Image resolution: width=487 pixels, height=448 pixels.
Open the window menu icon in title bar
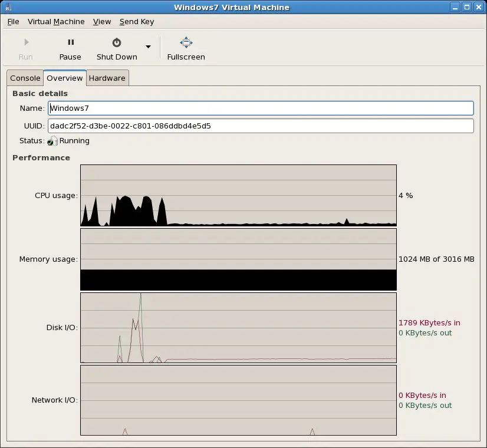click(x=6, y=7)
